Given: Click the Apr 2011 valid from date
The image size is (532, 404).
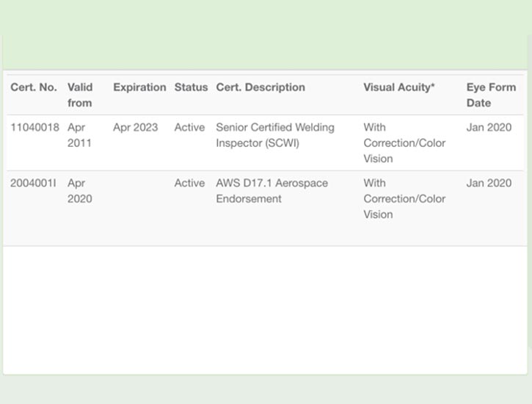Looking at the screenshot, I should click(x=79, y=135).
